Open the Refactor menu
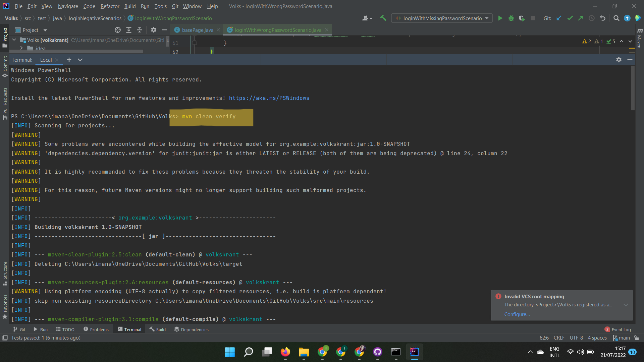Viewport: 644px width, 362px height. (110, 6)
